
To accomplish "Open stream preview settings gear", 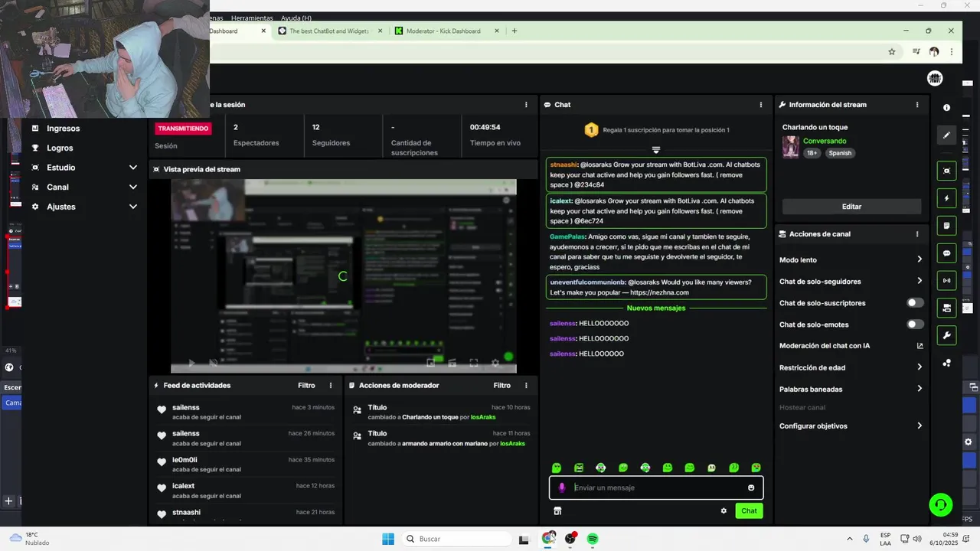I will pos(495,363).
